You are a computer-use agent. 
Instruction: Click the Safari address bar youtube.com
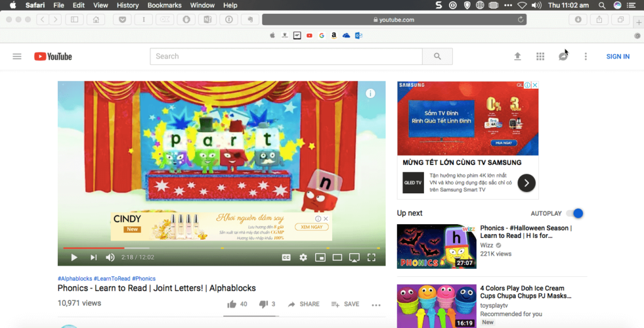pos(394,20)
